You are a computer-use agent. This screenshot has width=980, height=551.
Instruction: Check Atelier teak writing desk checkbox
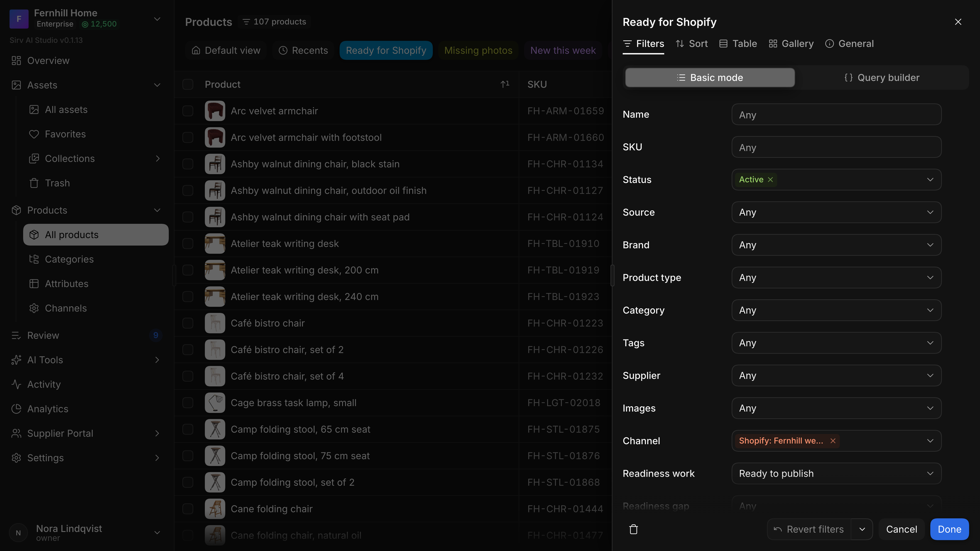click(x=188, y=243)
